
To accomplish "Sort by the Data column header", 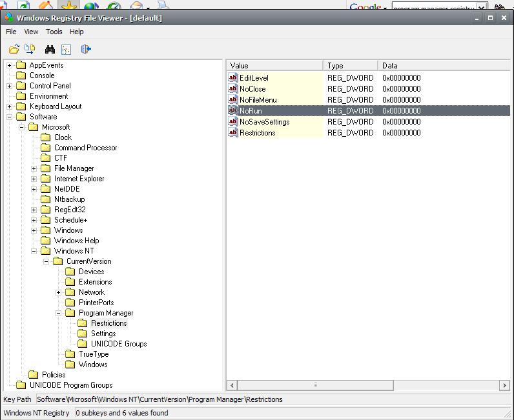I will (444, 66).
